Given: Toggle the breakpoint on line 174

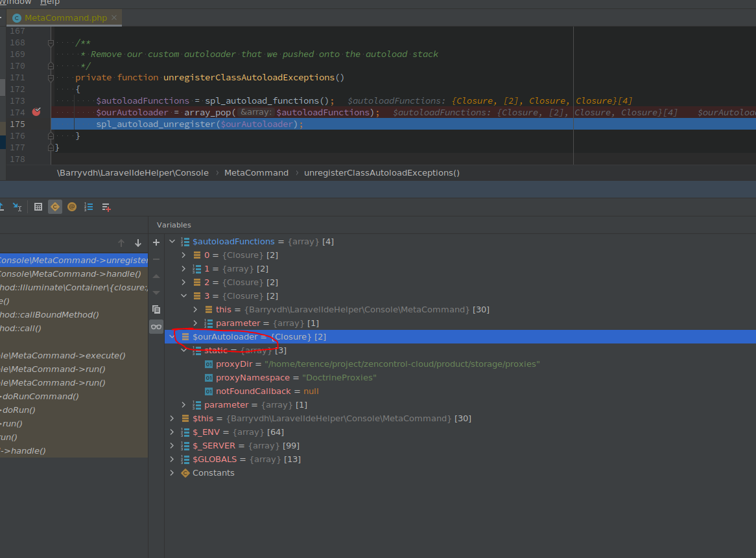Looking at the screenshot, I should (36, 112).
